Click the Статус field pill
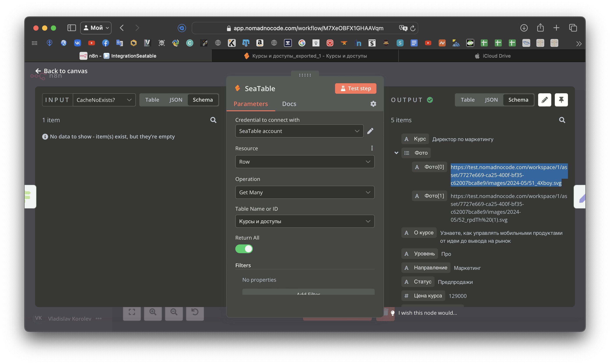This screenshot has width=610, height=364. click(418, 282)
